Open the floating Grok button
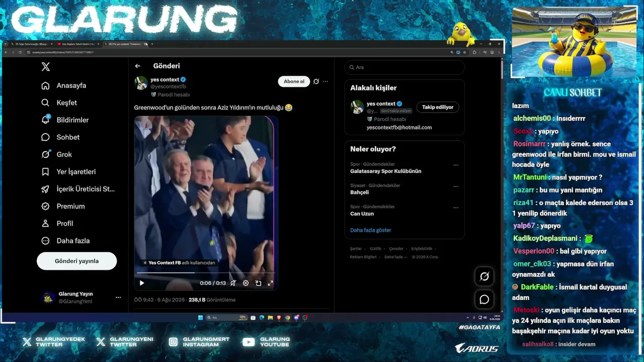 (x=485, y=276)
